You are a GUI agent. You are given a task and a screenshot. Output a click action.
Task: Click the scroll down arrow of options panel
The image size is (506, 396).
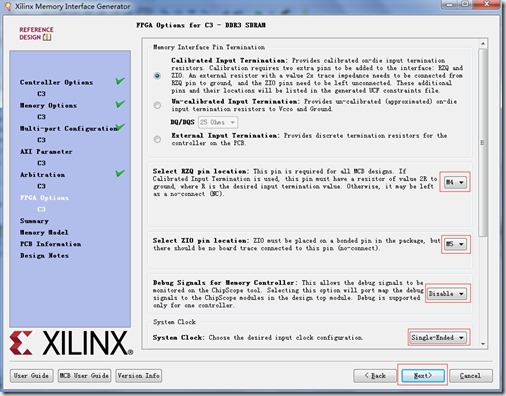coord(483,344)
